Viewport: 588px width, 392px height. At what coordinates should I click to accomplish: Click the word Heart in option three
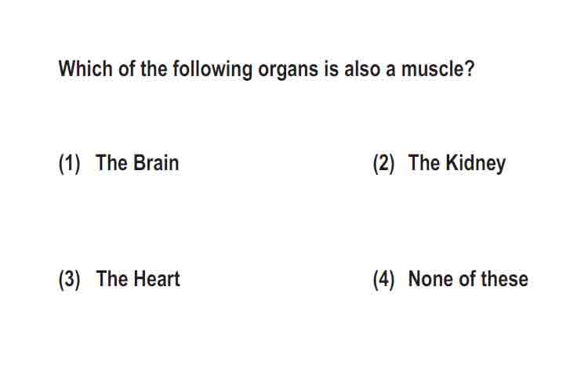[157, 279]
